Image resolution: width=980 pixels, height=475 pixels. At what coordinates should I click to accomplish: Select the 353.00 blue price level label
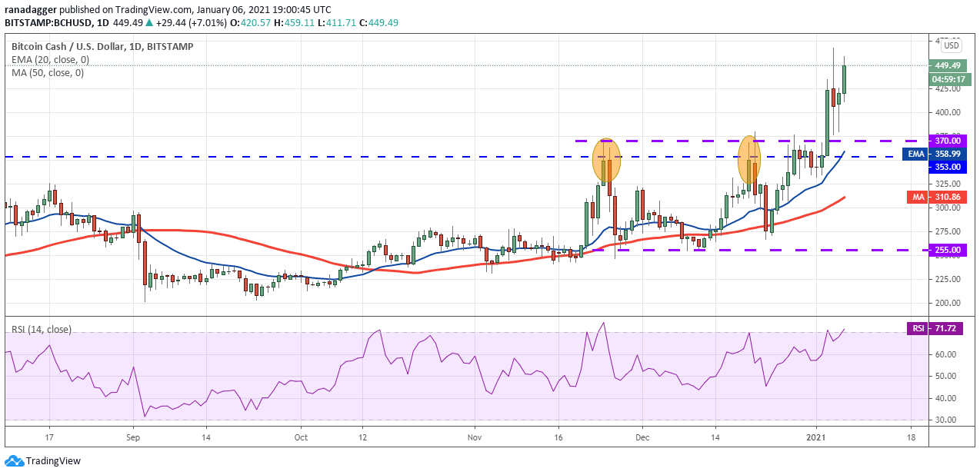coord(948,167)
